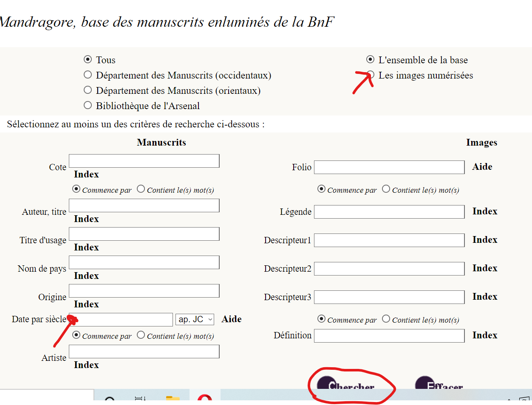Select Commence par under Folio field
This screenshot has height=405, width=532.
click(x=322, y=189)
